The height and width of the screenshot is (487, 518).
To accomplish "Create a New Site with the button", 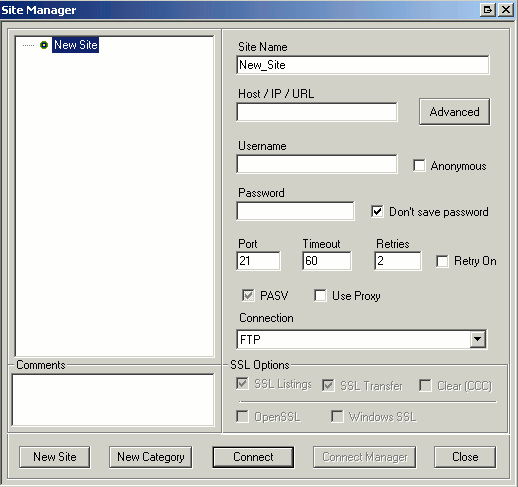I will [55, 457].
